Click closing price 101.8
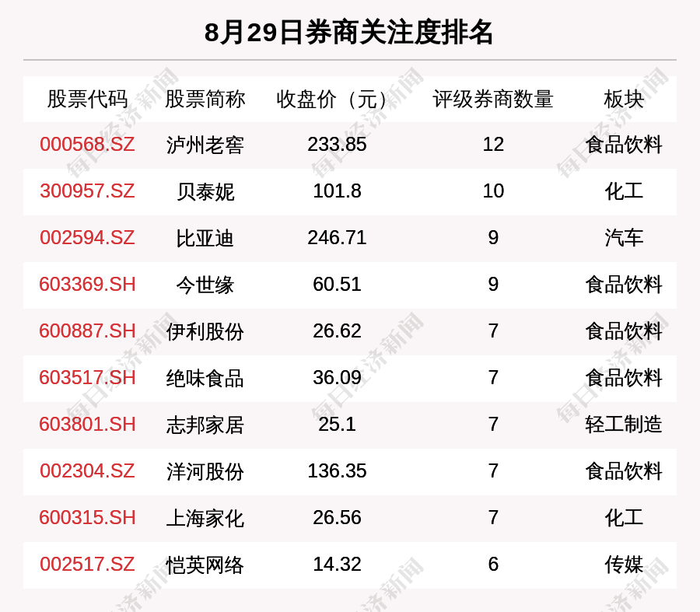 pyautogui.click(x=337, y=191)
